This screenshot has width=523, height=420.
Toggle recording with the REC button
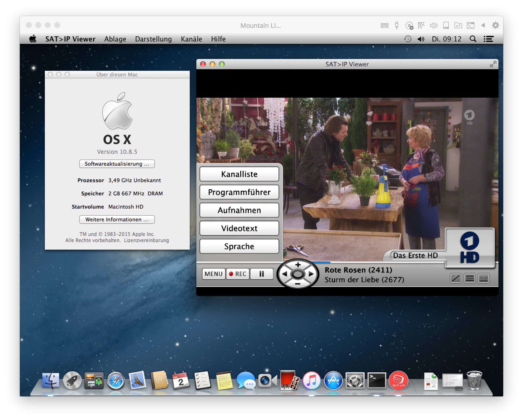tap(238, 274)
